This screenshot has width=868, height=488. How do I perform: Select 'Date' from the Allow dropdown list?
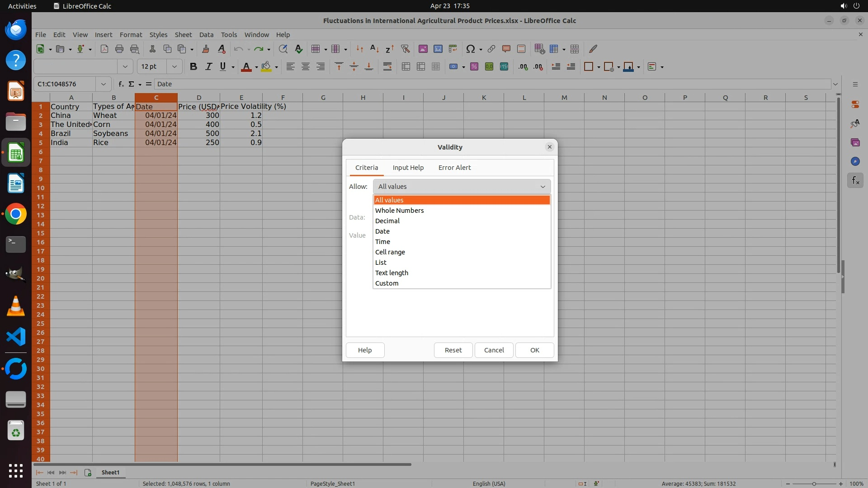pyautogui.click(x=382, y=231)
